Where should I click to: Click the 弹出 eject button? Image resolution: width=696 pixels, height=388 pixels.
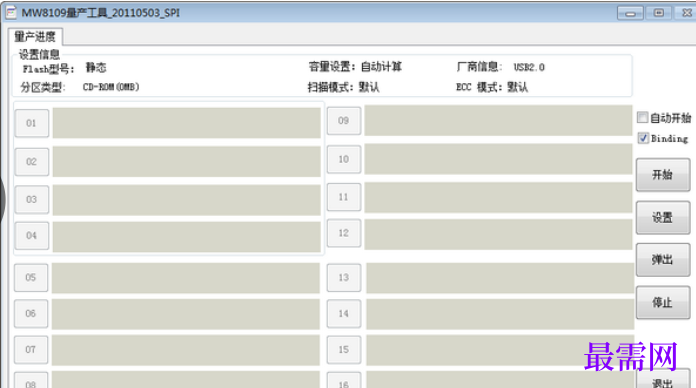(663, 260)
